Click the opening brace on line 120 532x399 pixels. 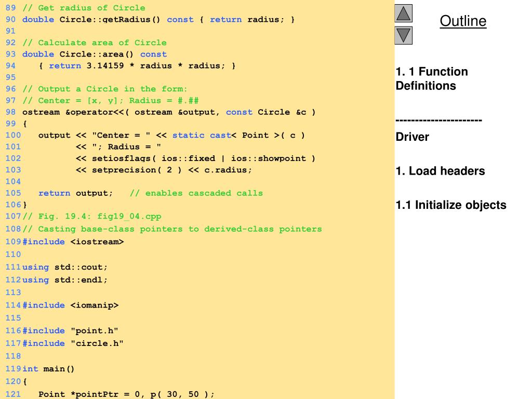pyautogui.click(x=25, y=382)
